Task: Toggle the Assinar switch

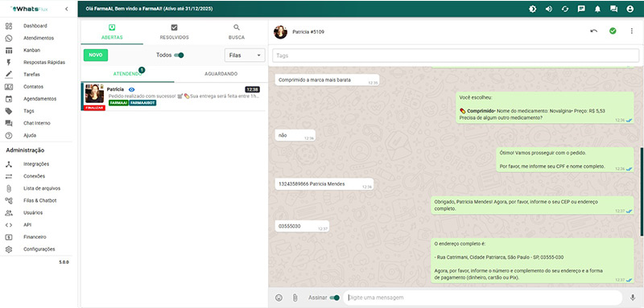Action: (335, 298)
